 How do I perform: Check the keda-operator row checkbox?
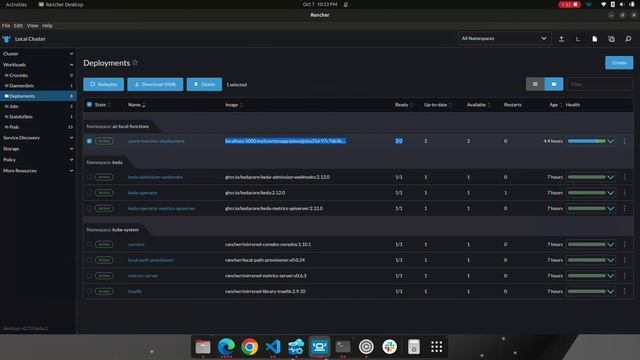click(89, 193)
